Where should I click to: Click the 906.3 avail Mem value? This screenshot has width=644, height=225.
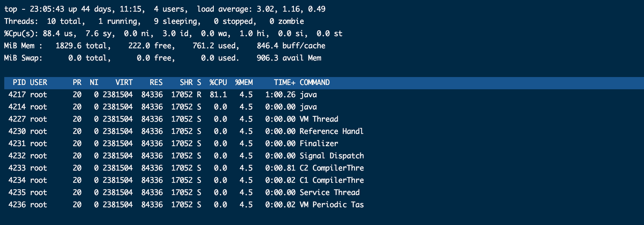click(x=289, y=58)
